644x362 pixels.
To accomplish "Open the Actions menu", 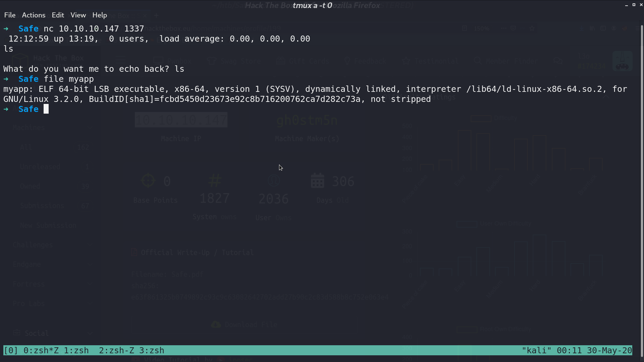I will tap(34, 15).
